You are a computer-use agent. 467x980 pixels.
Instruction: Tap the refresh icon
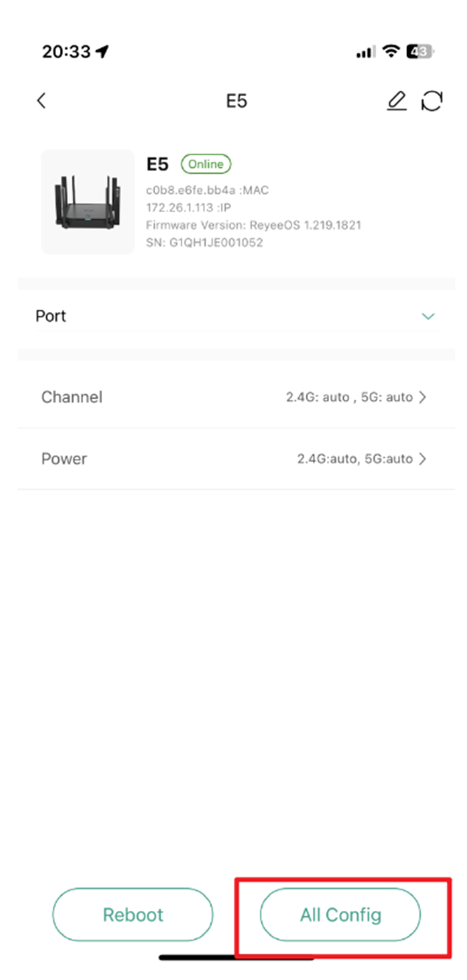pyautogui.click(x=432, y=101)
